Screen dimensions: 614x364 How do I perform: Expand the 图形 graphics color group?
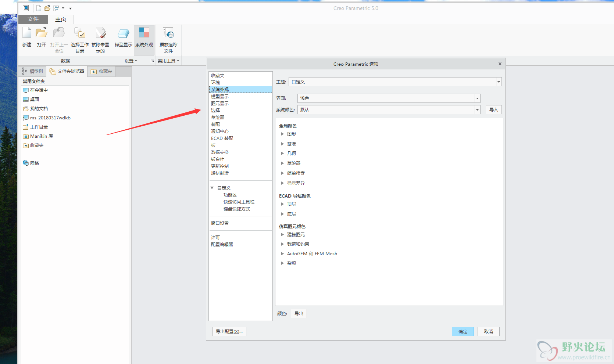coord(282,134)
